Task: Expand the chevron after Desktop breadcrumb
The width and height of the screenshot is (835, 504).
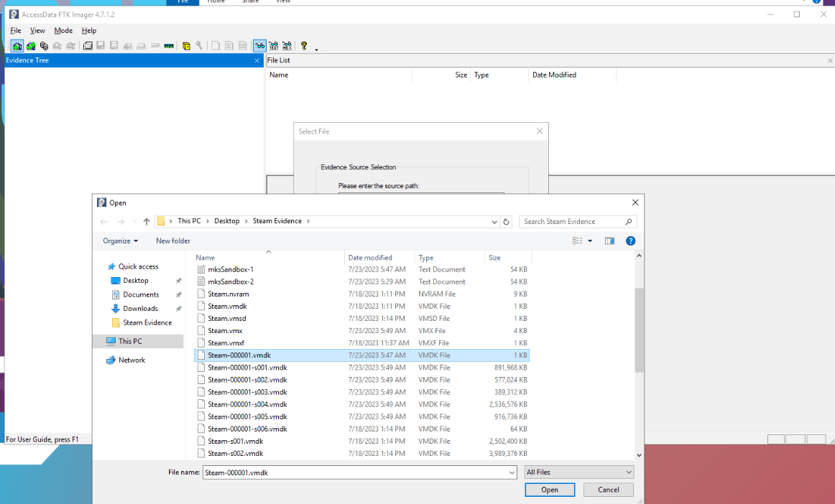Action: coord(246,221)
